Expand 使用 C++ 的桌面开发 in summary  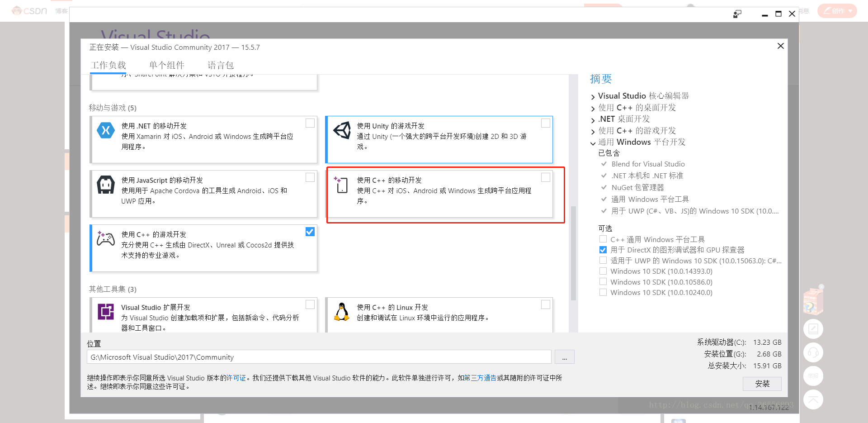point(593,108)
